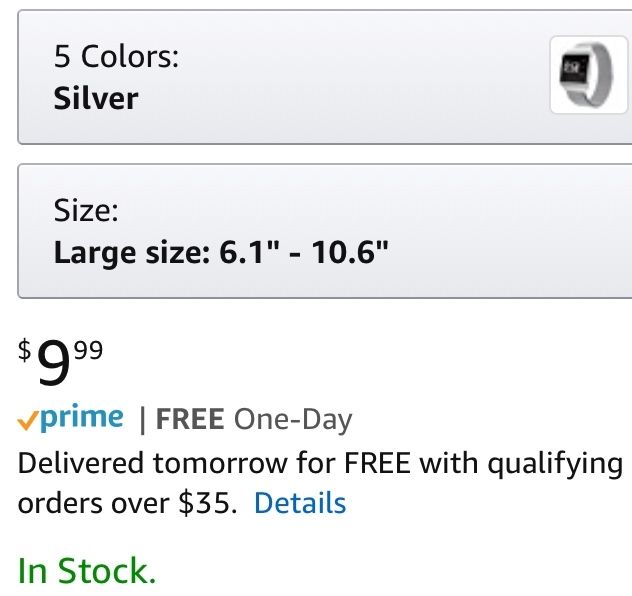This screenshot has height=596, width=632.
Task: Open the Details link
Action: point(300,503)
